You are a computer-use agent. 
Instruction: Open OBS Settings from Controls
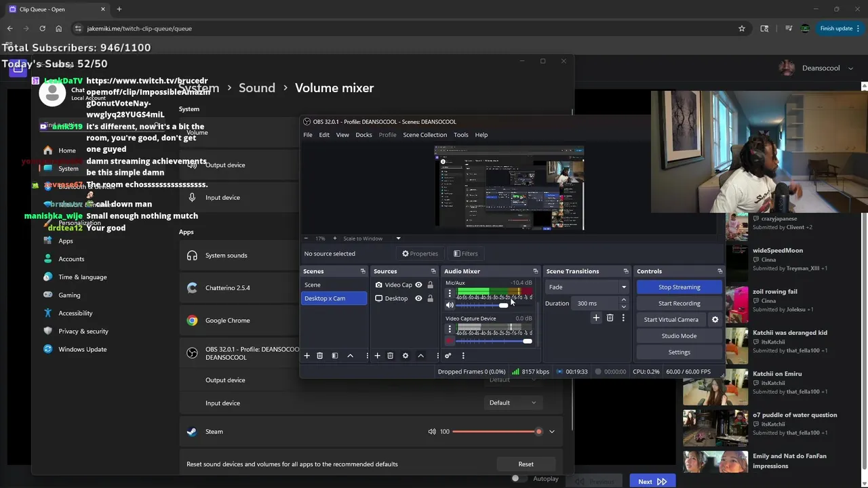679,352
